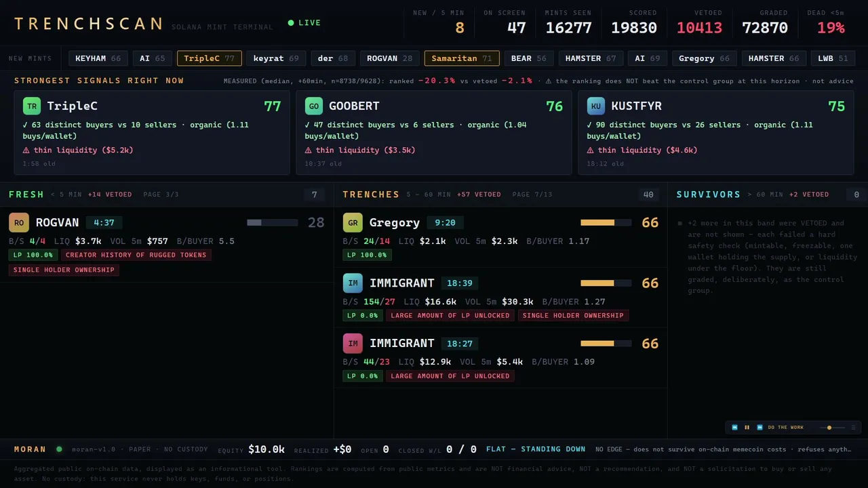The height and width of the screenshot is (488, 868).
Task: Click the KU avatar icon for KUSTFYR
Action: pyautogui.click(x=596, y=106)
